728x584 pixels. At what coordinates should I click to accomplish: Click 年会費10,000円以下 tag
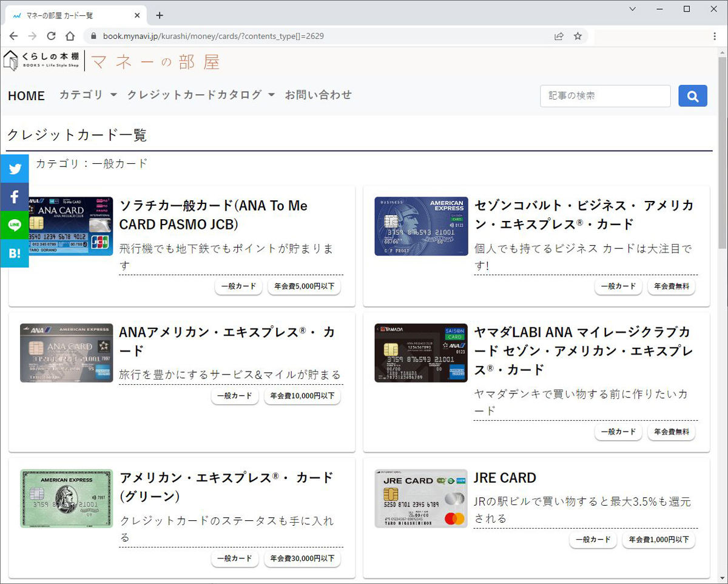[302, 396]
